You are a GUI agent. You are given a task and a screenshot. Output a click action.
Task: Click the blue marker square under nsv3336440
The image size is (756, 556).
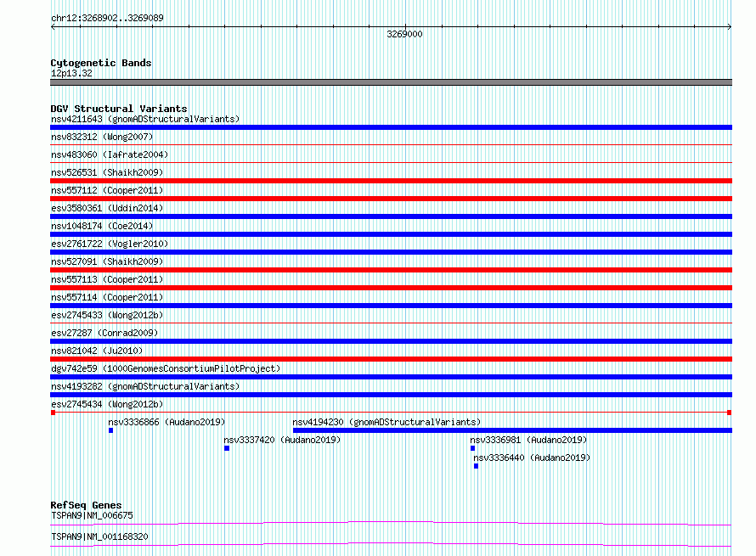(x=476, y=466)
